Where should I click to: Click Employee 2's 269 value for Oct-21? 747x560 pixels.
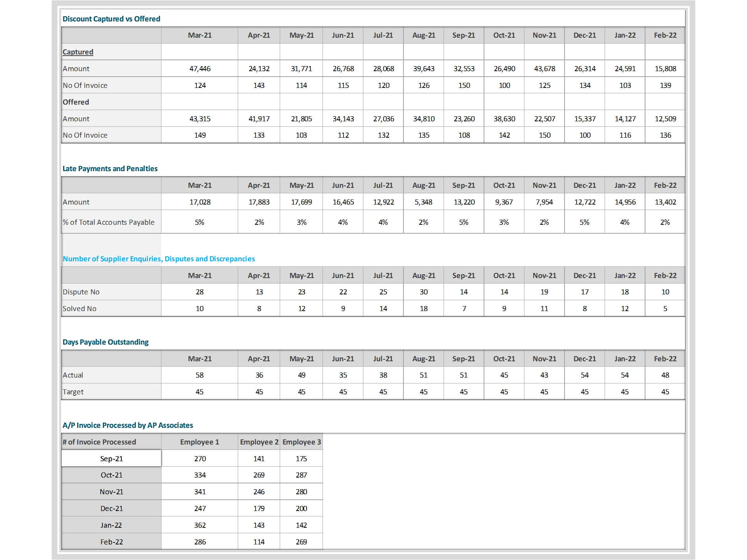(x=259, y=475)
